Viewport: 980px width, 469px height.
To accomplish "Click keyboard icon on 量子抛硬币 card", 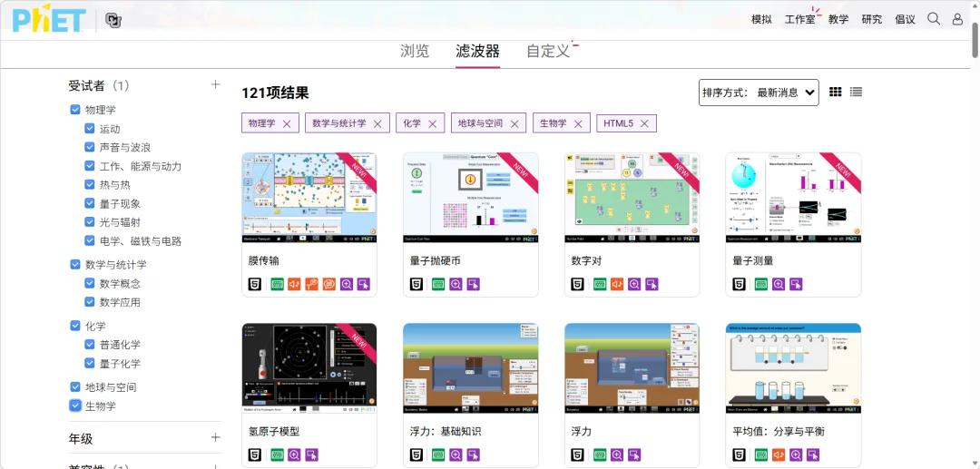I will 439,284.
